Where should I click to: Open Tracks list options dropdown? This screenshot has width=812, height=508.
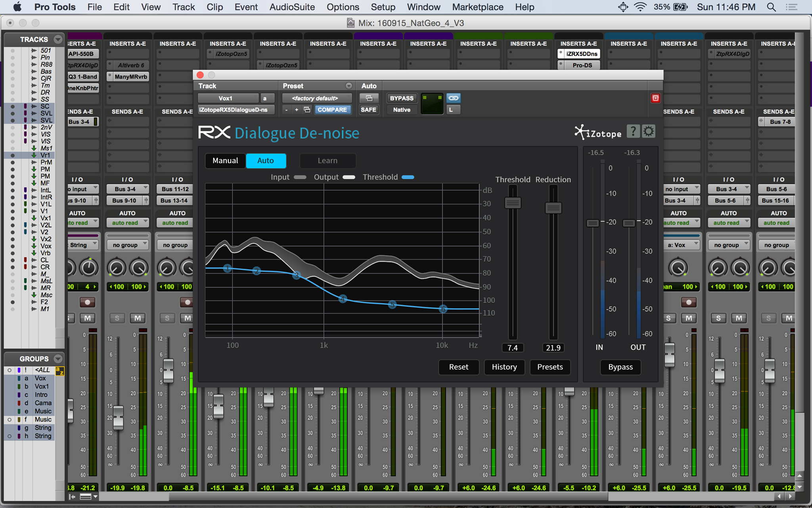(58, 39)
